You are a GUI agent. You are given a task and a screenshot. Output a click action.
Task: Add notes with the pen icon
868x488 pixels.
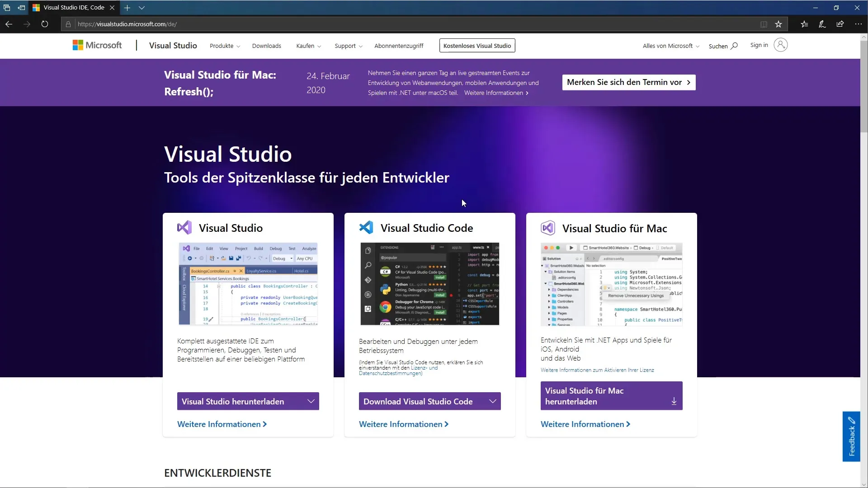822,24
